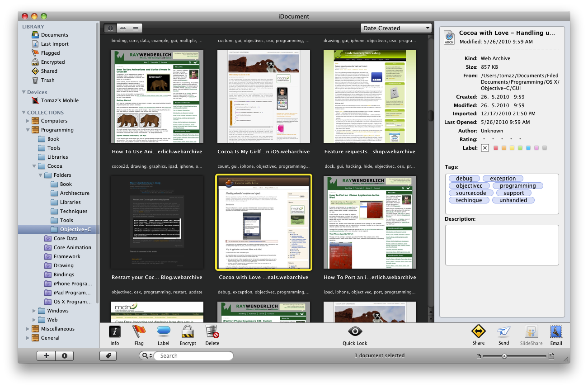
Task: Apply the green label color
Action: (x=520, y=148)
